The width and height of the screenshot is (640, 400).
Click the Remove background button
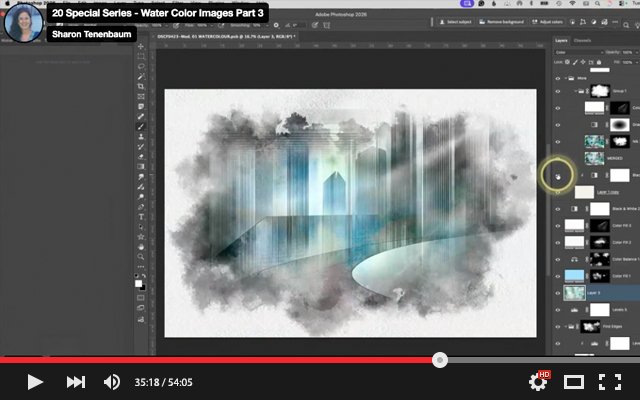tap(501, 22)
